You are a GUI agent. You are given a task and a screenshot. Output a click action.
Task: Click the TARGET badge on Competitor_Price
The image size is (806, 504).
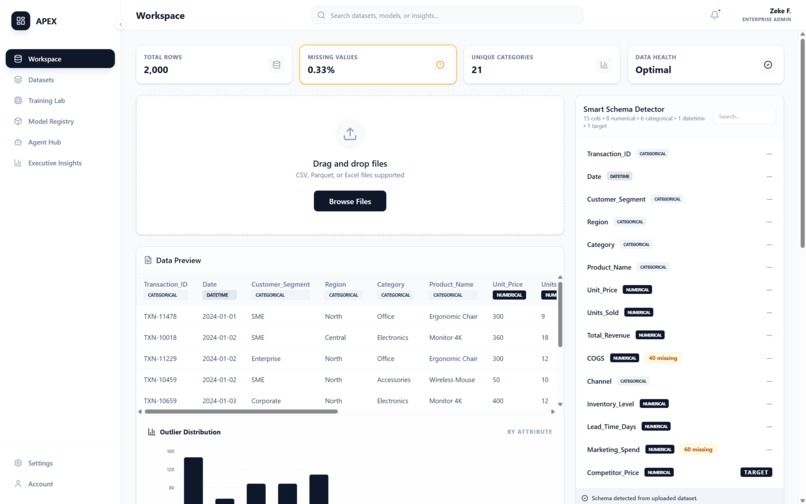coord(756,472)
